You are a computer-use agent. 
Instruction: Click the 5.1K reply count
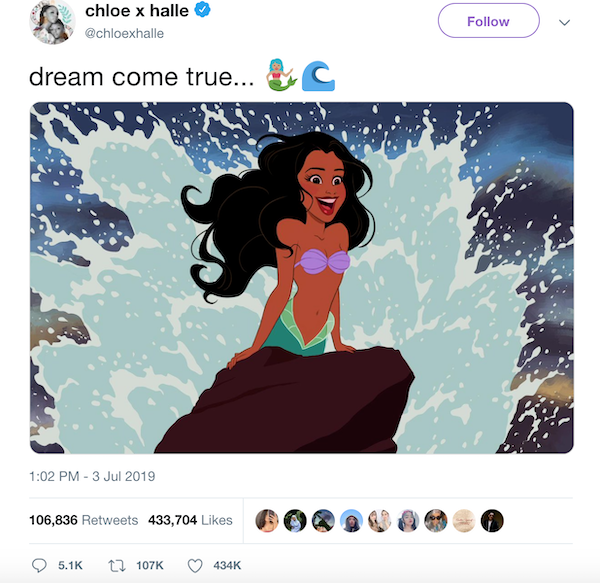tap(70, 565)
